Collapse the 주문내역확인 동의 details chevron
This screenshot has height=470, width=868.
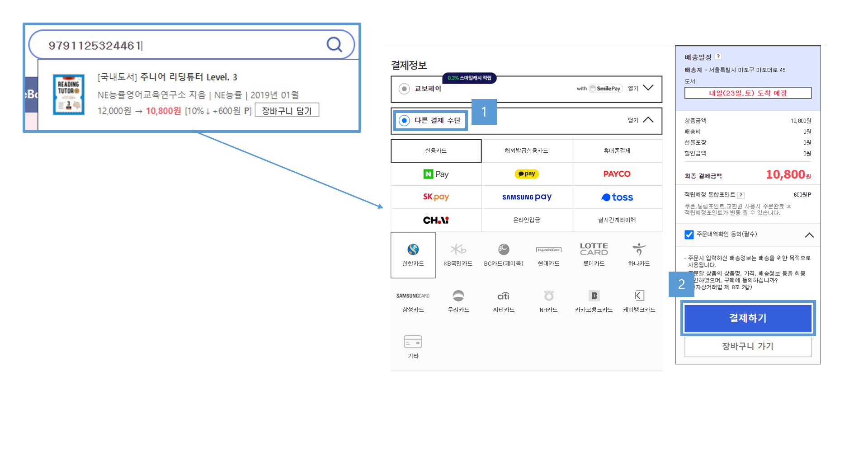point(809,235)
